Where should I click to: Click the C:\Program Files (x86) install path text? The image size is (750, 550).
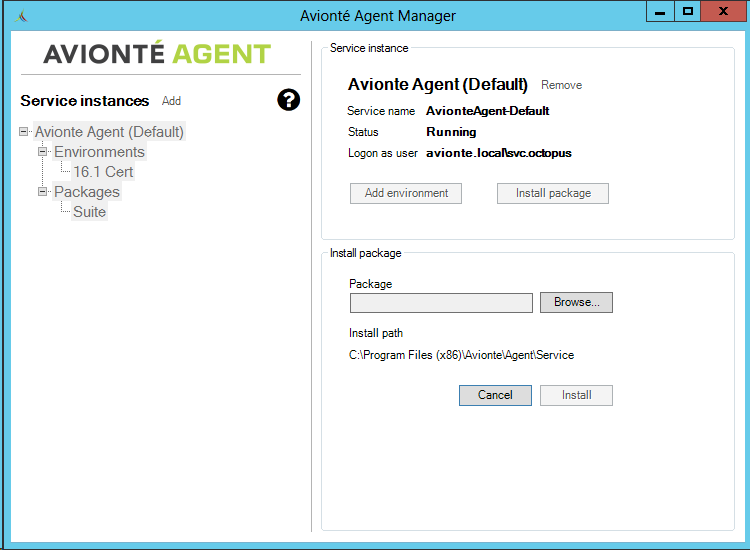click(462, 355)
